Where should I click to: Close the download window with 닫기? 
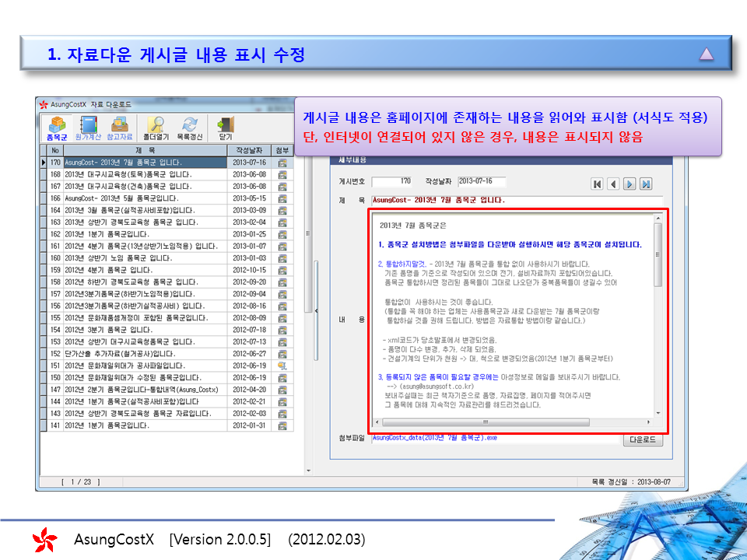coord(226,128)
